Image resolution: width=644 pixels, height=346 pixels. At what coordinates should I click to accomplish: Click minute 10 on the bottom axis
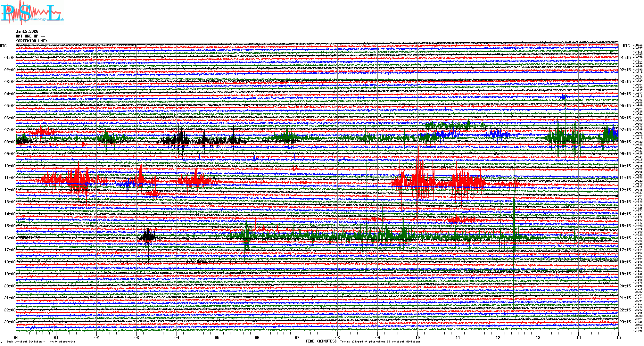coord(417,338)
